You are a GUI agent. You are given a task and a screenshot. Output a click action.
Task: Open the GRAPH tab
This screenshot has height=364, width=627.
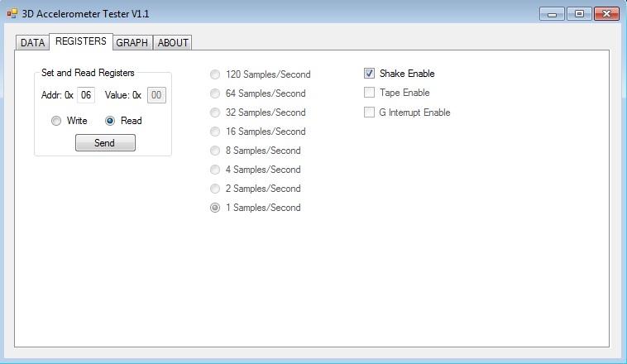pos(132,43)
